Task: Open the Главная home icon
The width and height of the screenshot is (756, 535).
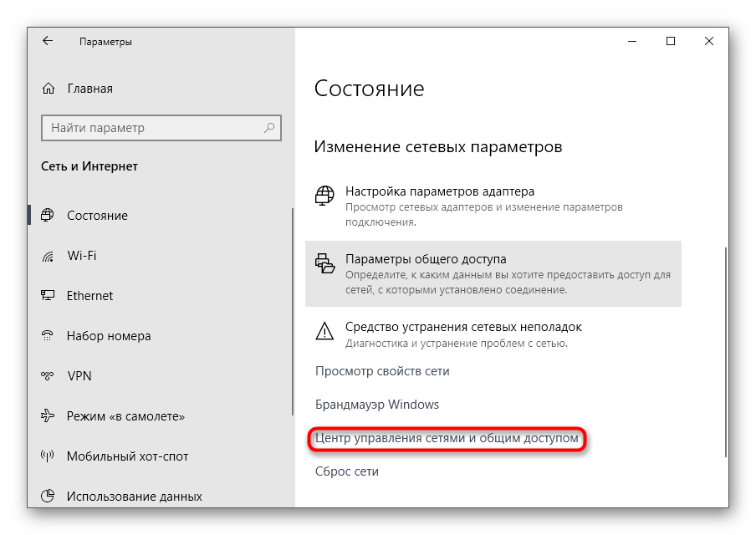Action: (x=49, y=89)
